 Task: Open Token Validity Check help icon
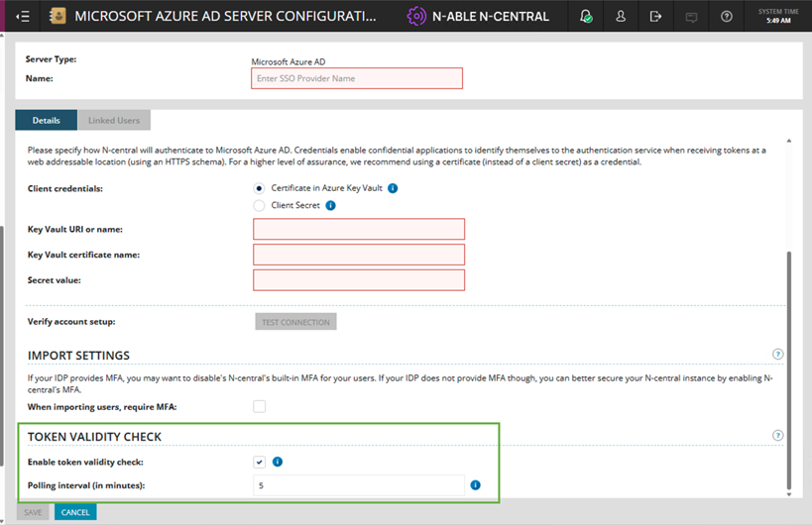(x=777, y=436)
